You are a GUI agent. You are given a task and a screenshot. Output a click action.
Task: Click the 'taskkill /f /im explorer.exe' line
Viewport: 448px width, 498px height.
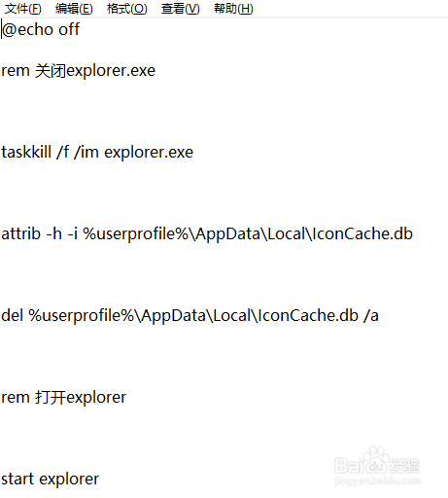[97, 153]
